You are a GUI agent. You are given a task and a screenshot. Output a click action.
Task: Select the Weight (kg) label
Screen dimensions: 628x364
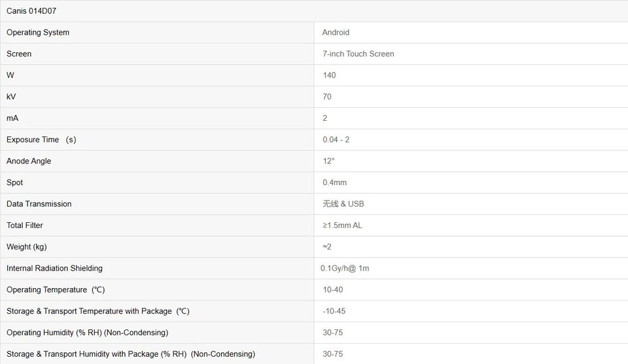point(27,247)
